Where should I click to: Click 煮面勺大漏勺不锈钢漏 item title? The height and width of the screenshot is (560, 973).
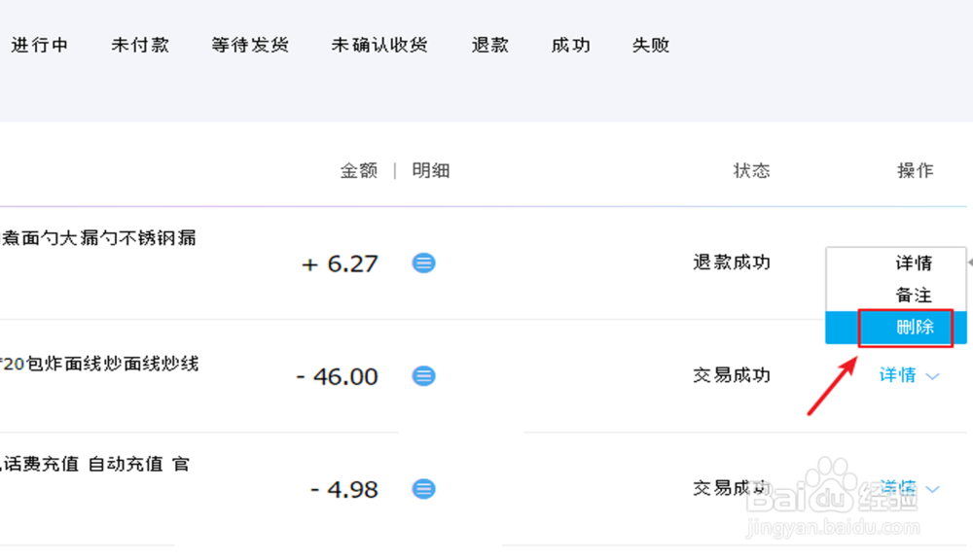98,238
